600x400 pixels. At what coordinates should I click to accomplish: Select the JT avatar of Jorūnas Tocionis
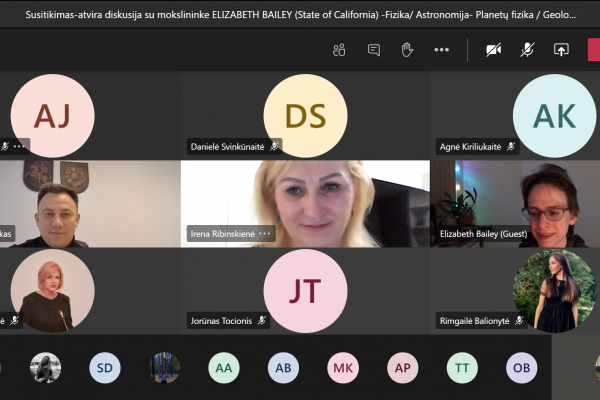(x=305, y=291)
